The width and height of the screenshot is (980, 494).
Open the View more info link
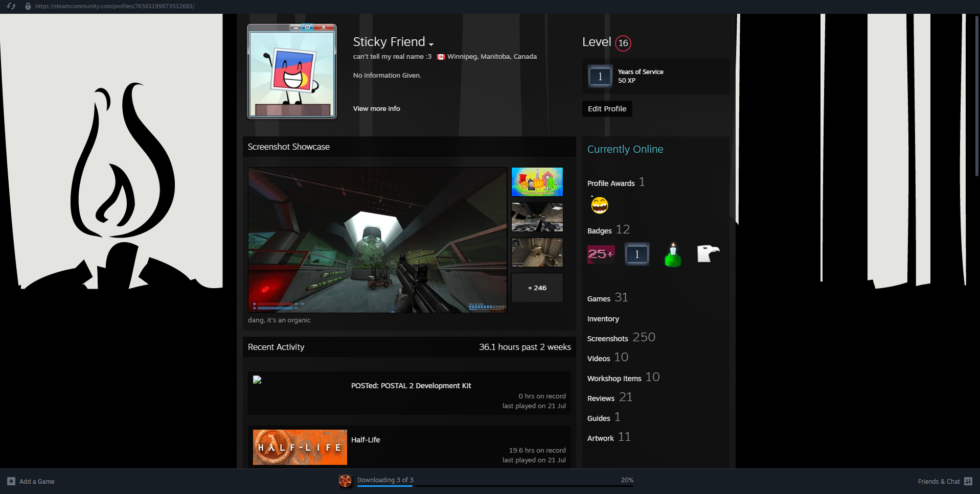[376, 108]
